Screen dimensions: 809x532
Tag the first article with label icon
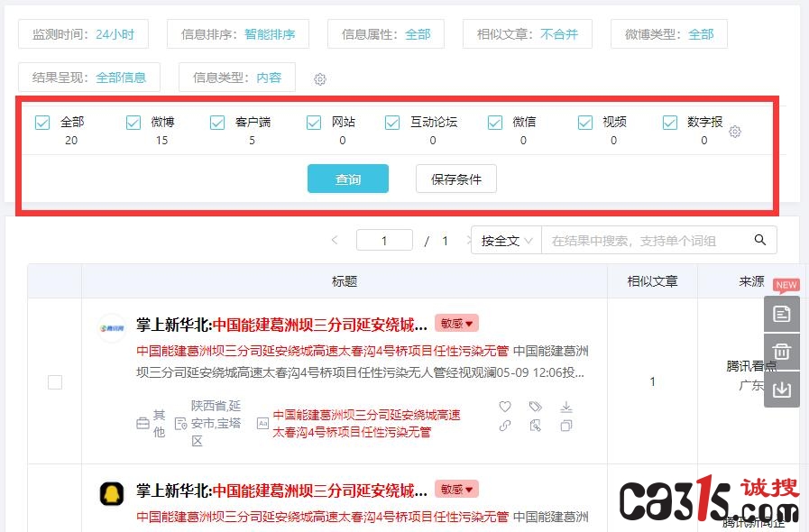coord(536,407)
